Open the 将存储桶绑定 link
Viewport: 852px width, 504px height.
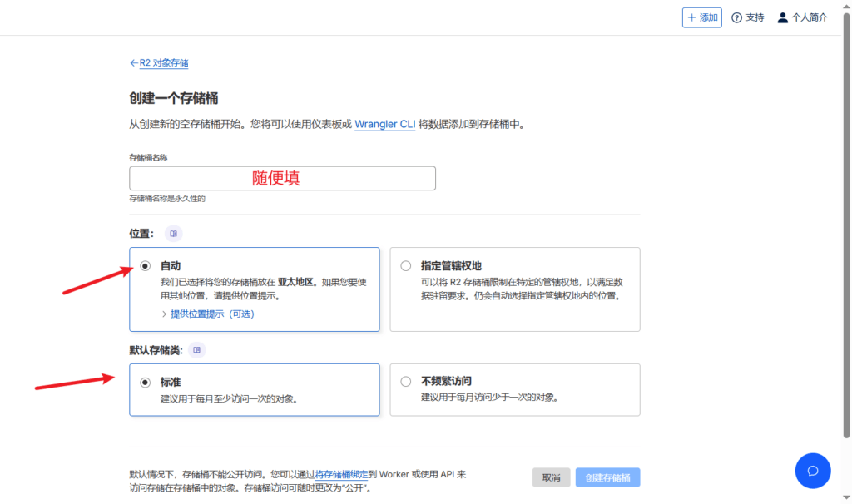(344, 474)
